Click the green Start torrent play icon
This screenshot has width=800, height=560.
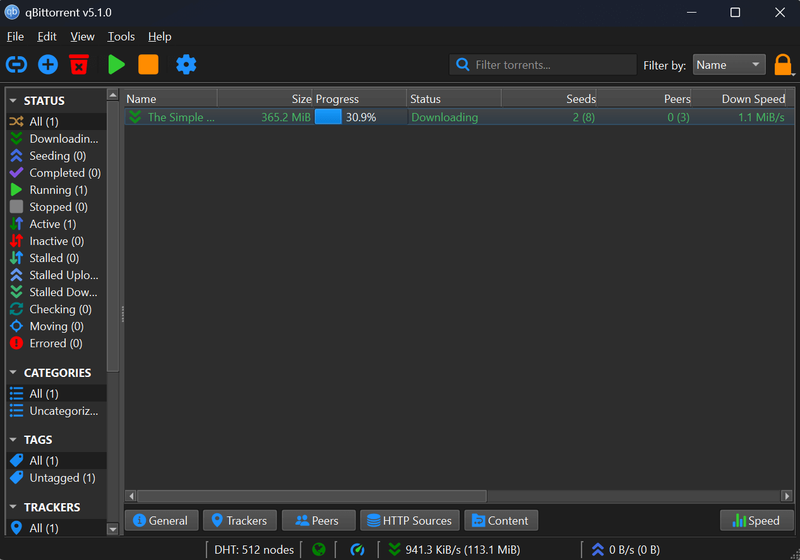click(117, 65)
